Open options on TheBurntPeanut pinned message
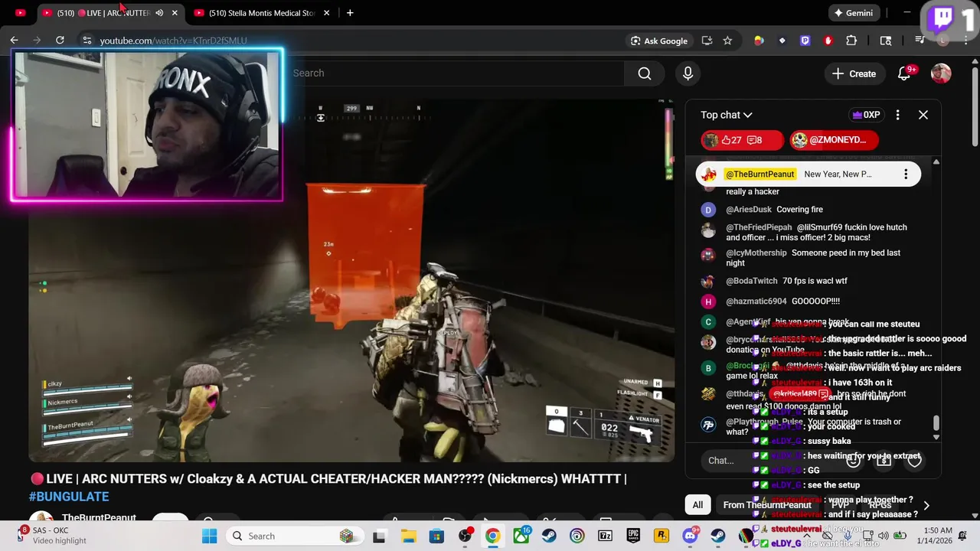Image resolution: width=980 pixels, height=551 pixels. pos(906,174)
